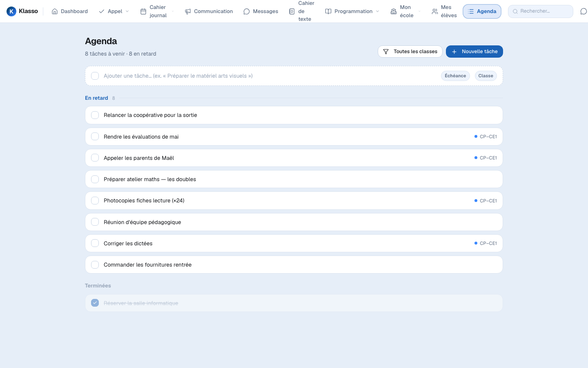Click the Mes élèves people icon

(x=435, y=11)
